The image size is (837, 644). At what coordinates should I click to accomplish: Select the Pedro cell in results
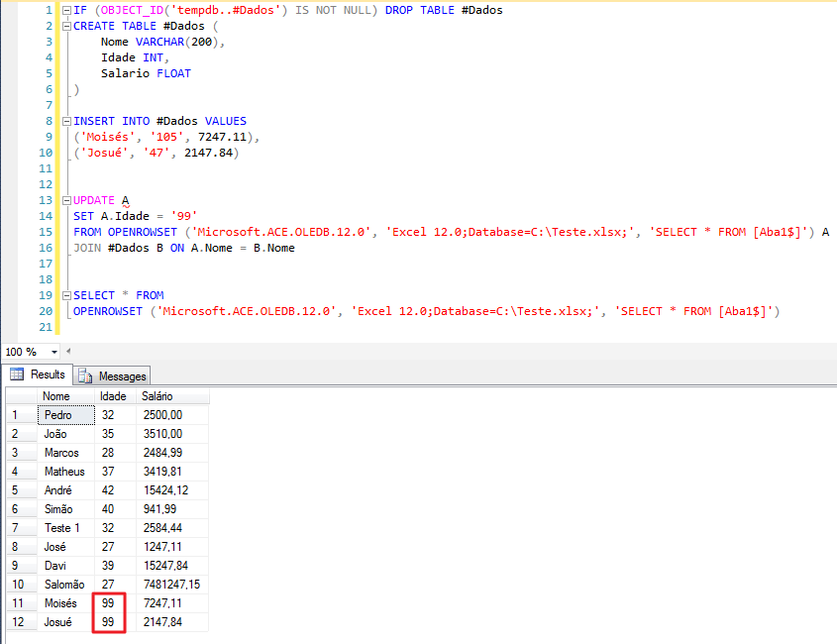point(65,415)
